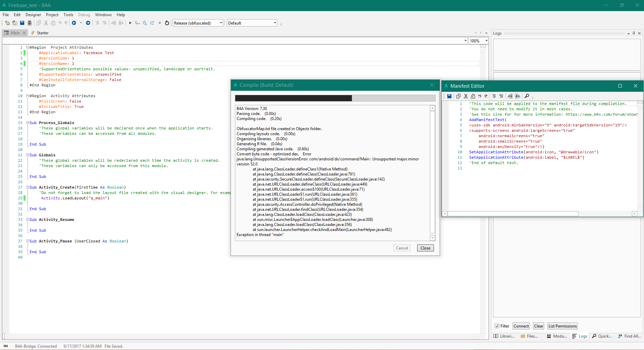
Task: Uncheck the Filter checkbox in Logs
Action: point(497,326)
